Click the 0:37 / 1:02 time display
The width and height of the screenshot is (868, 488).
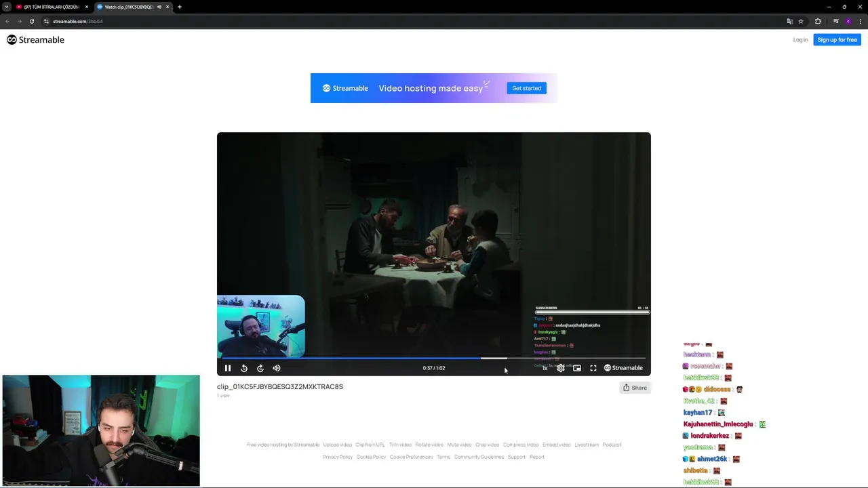pos(434,368)
